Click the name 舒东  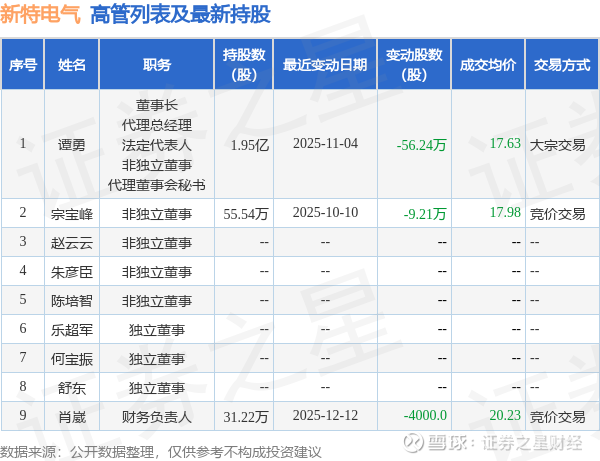coord(72,388)
